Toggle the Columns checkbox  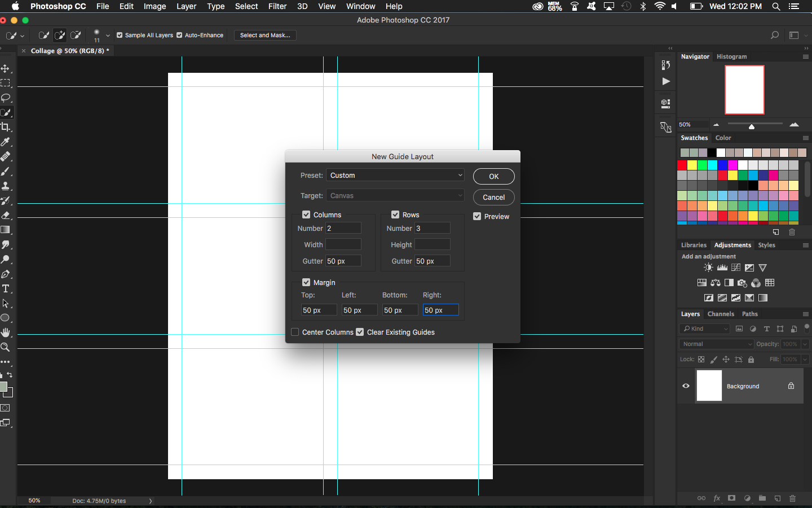pyautogui.click(x=306, y=214)
